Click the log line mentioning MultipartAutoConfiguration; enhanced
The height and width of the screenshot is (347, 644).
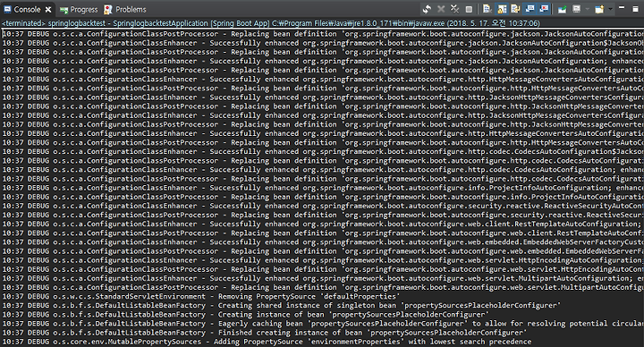(323, 278)
